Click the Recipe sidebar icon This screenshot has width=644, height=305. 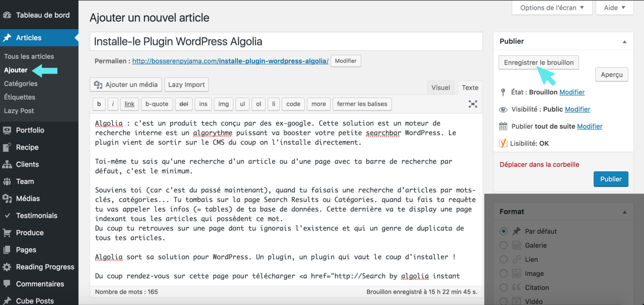point(7,147)
